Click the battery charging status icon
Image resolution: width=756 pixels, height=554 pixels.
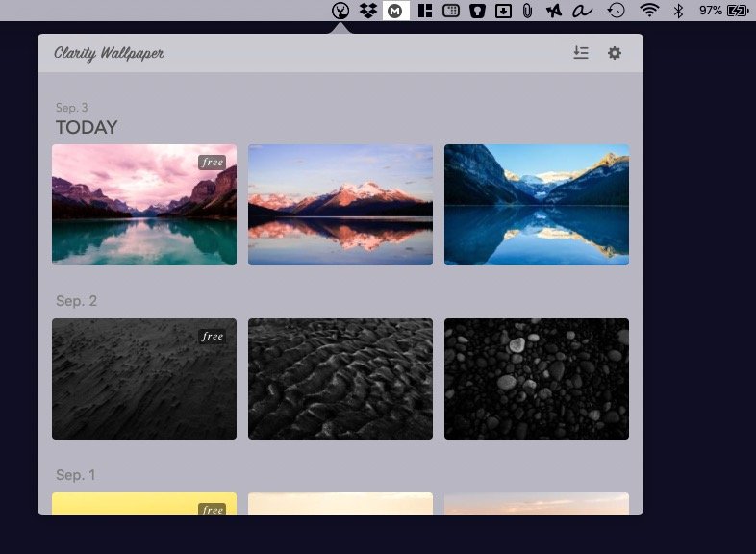(x=738, y=11)
